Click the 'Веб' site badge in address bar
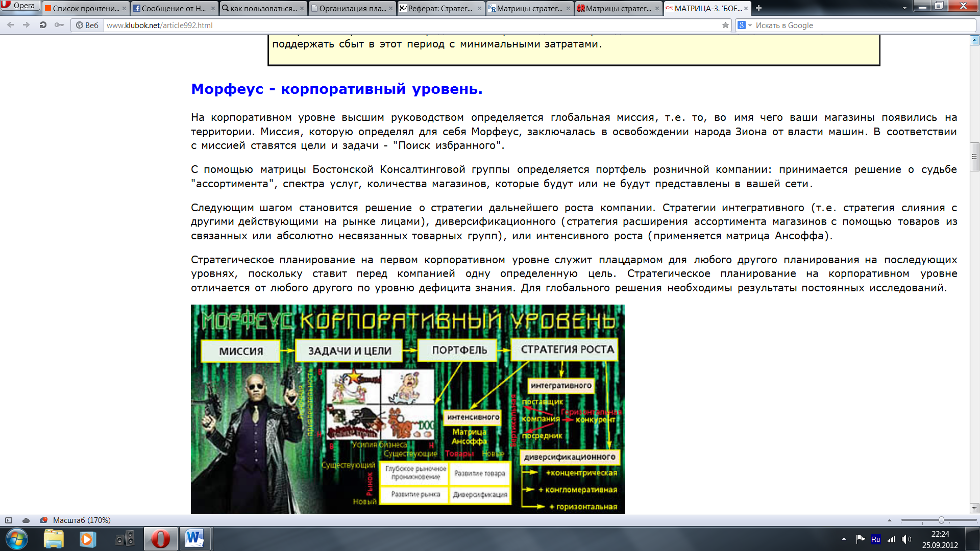The width and height of the screenshot is (980, 551). click(87, 25)
